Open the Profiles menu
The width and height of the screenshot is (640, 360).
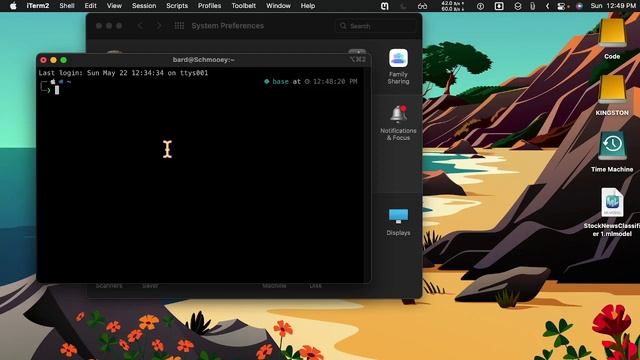pyautogui.click(x=209, y=6)
